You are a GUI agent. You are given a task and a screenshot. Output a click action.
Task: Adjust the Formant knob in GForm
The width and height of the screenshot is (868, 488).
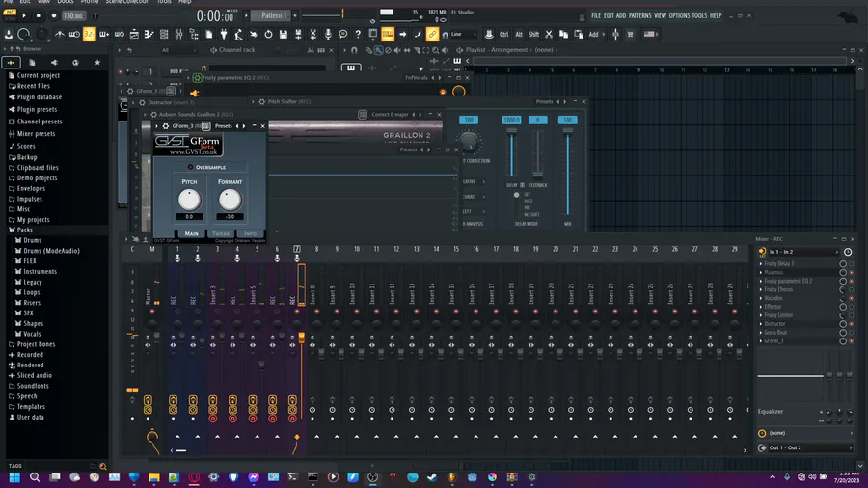[x=230, y=200]
